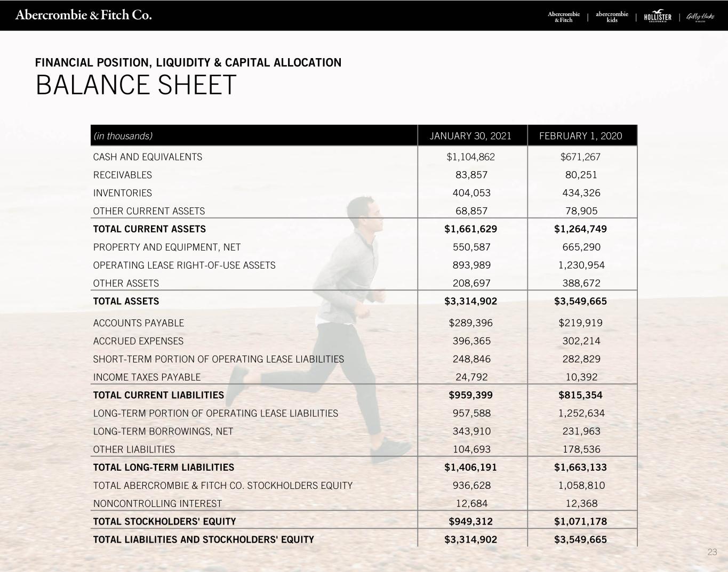
Task: Select OPERATING LEASE RIGHT-OF-USE ASSETS label
Action: (x=185, y=265)
